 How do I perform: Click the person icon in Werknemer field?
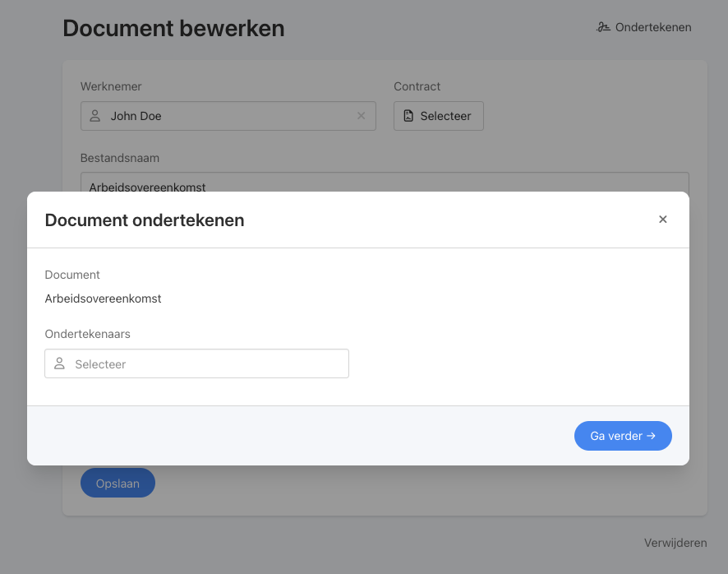coord(95,116)
